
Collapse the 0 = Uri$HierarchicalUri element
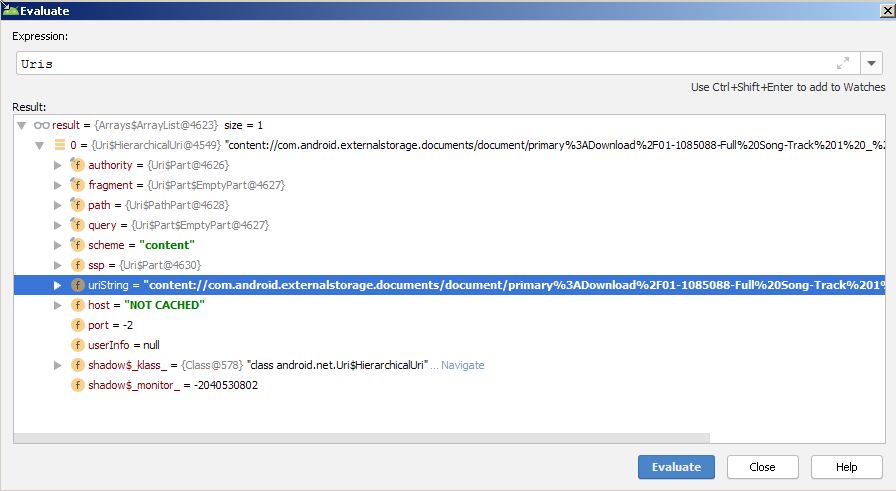point(39,145)
